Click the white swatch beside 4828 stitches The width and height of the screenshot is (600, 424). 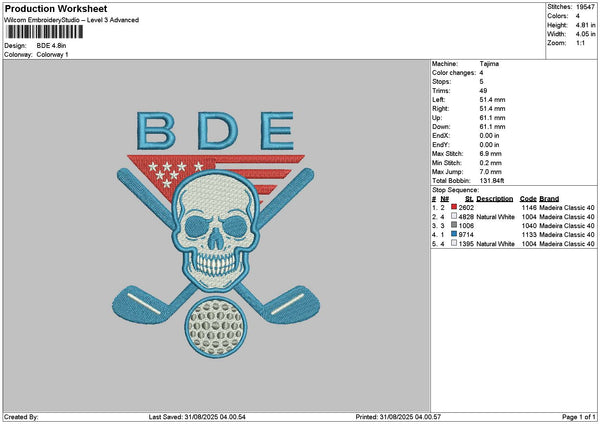tap(455, 216)
